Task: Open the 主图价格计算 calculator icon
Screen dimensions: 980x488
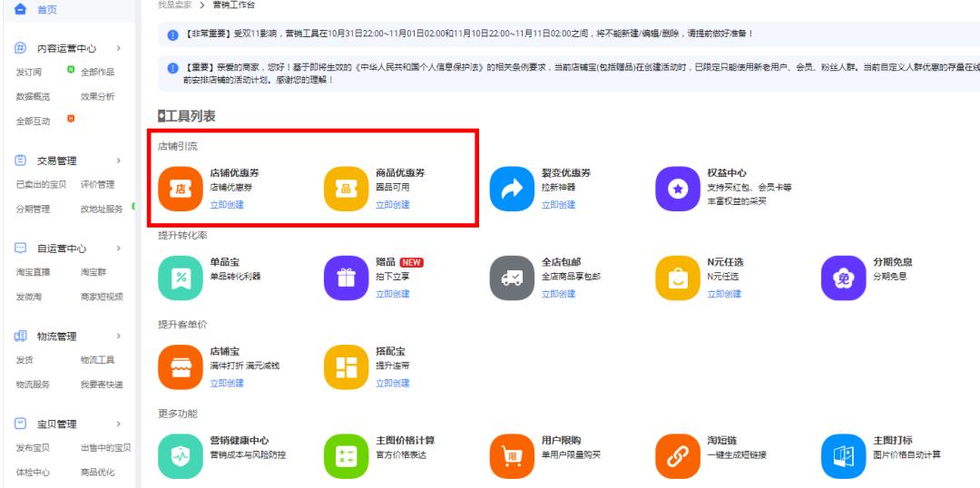Action: pos(347,456)
